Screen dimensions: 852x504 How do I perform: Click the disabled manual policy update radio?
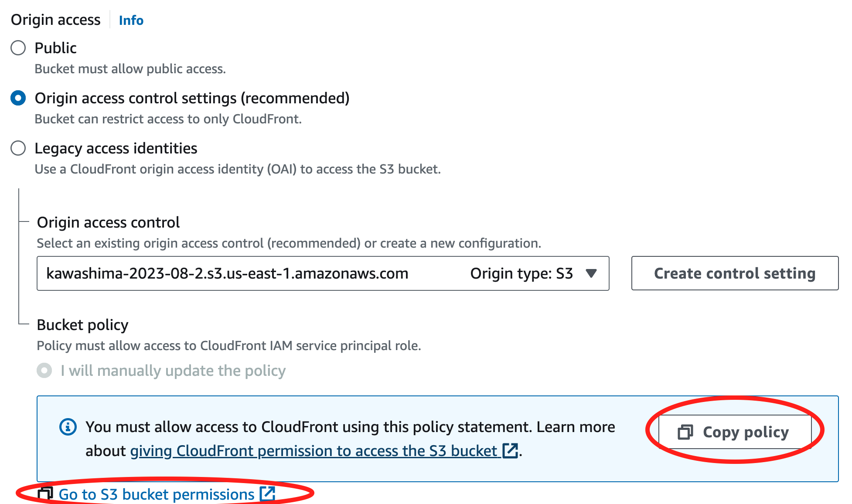[x=44, y=371]
